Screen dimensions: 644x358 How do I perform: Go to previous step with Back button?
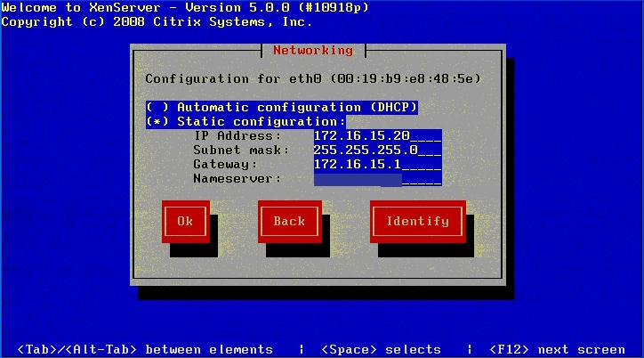[x=288, y=221]
